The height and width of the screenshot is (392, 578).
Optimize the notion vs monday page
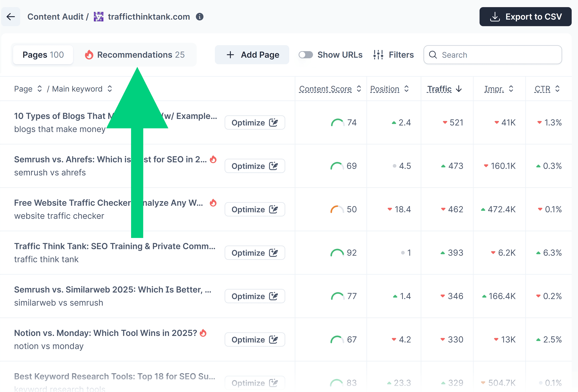pos(255,340)
